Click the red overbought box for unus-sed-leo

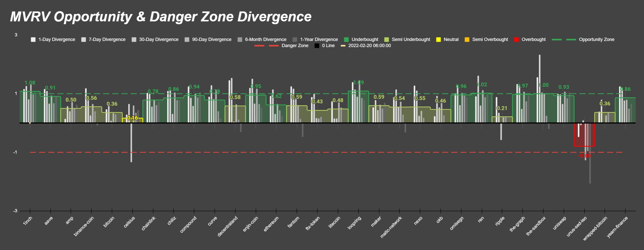(584, 135)
